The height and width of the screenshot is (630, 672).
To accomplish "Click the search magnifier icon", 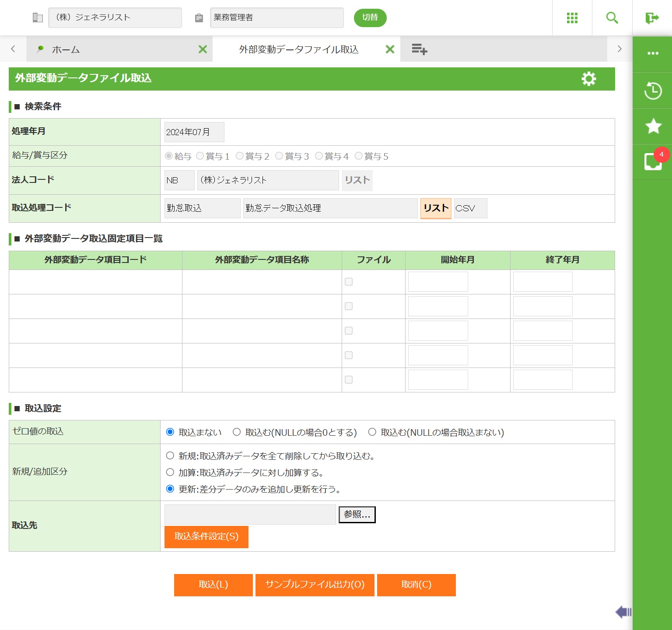I will click(612, 18).
